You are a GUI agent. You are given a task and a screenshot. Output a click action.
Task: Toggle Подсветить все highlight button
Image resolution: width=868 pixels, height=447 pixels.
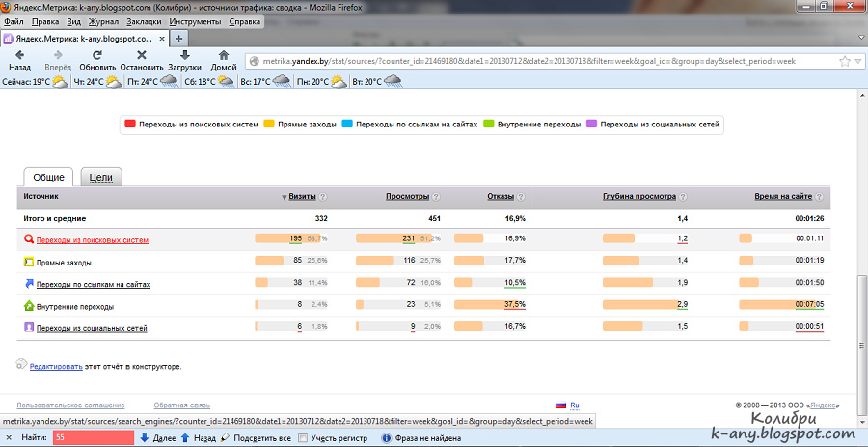point(256,438)
